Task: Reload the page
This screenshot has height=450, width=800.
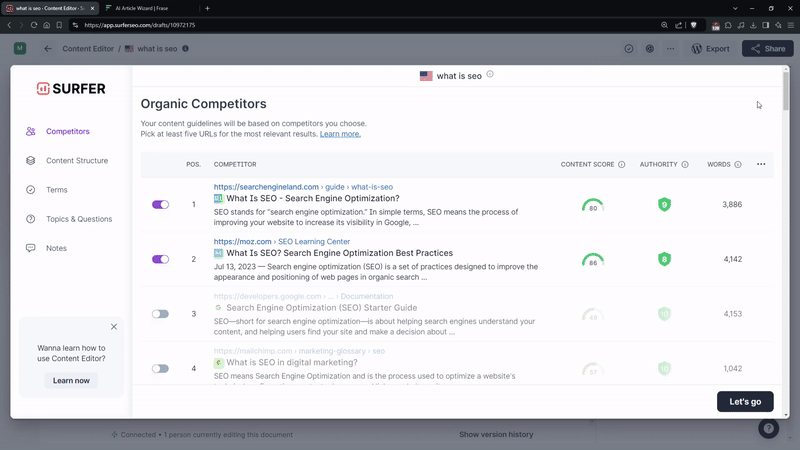Action: 34,25
